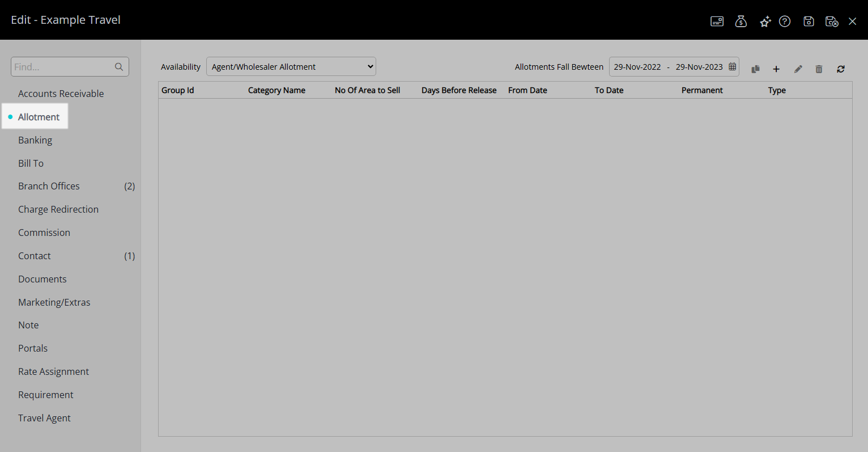This screenshot has width=868, height=452.
Task: Click the From Date column header
Action: [527, 90]
